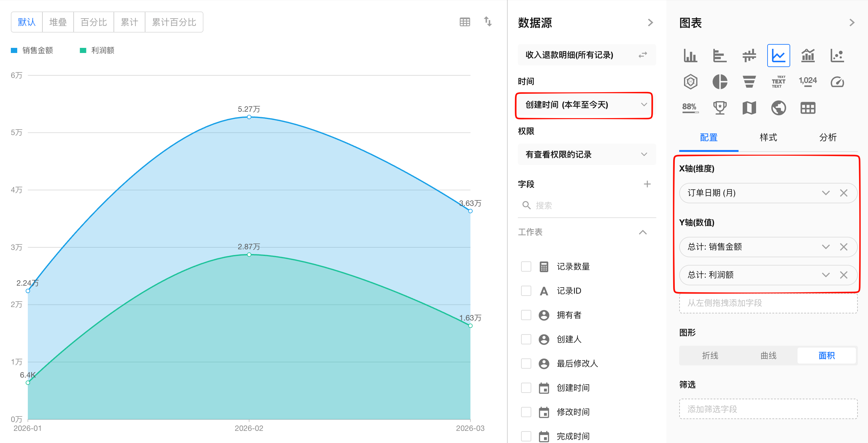Screen dimensions: 868x443
Task: Choose 折线 graph shape option
Action: pyautogui.click(x=710, y=355)
